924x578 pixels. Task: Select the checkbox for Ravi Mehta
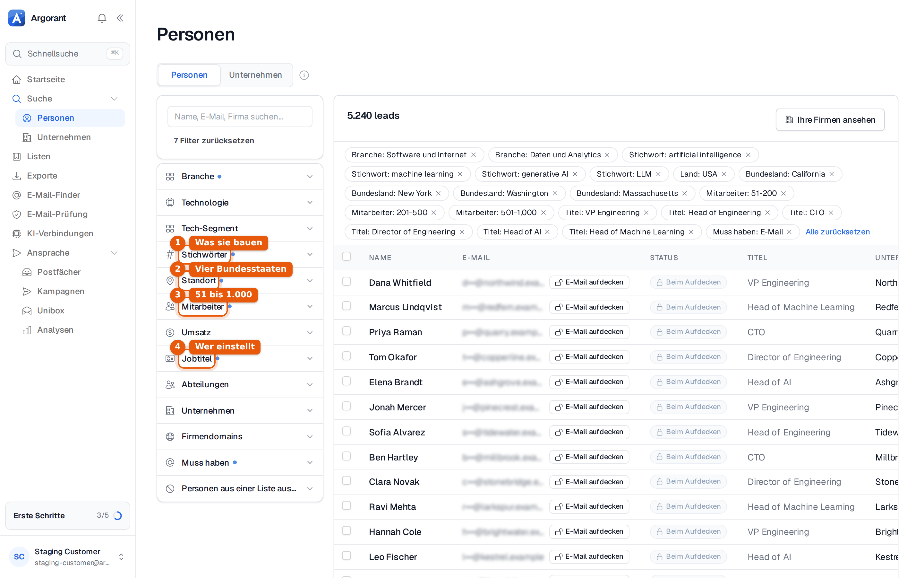(346, 505)
